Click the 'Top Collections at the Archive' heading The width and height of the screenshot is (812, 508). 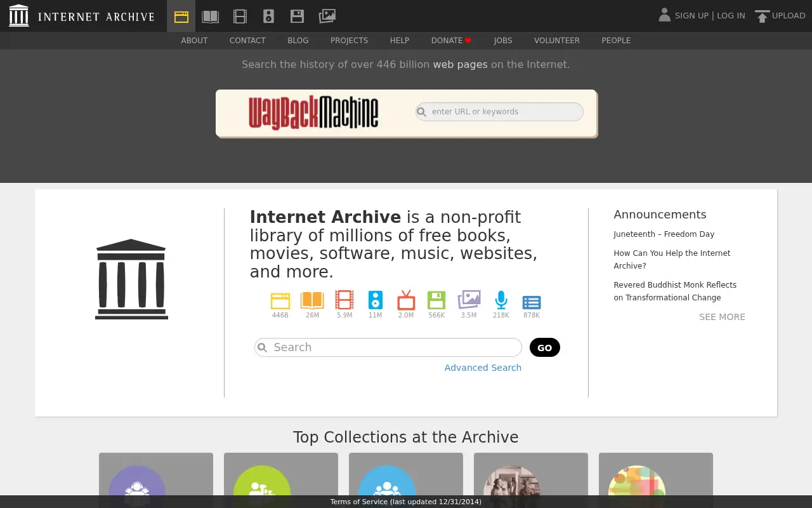pos(406,438)
